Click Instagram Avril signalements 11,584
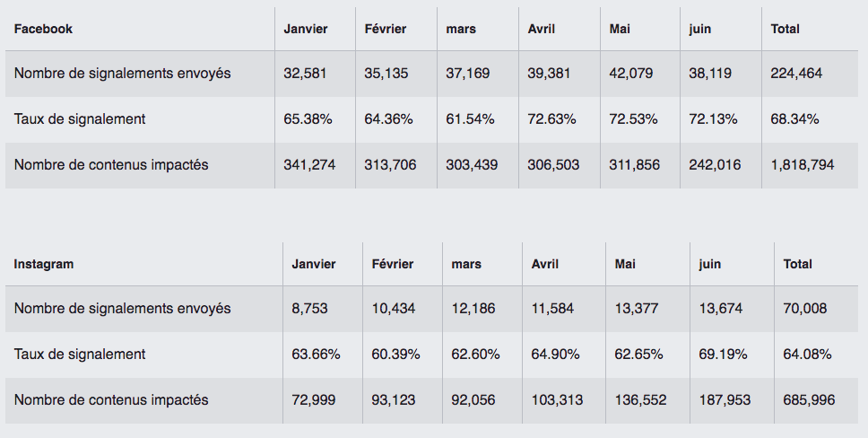868x438 pixels. coord(552,308)
